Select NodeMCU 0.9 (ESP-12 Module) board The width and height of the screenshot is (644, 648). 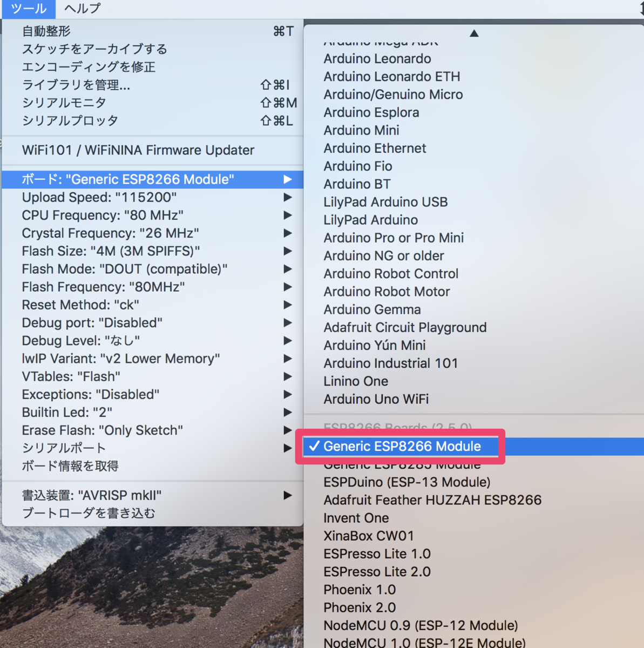(474, 625)
